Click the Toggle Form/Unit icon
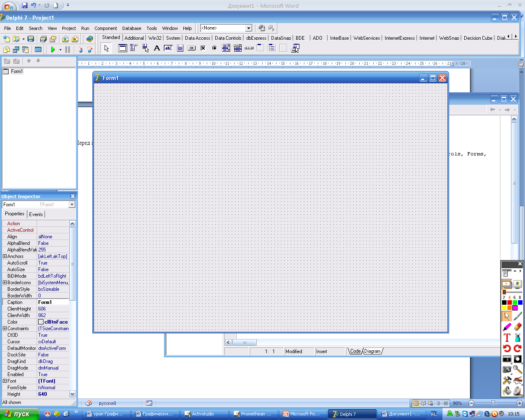Image resolution: width=525 pixels, height=420 pixels. pyautogui.click(x=25, y=50)
